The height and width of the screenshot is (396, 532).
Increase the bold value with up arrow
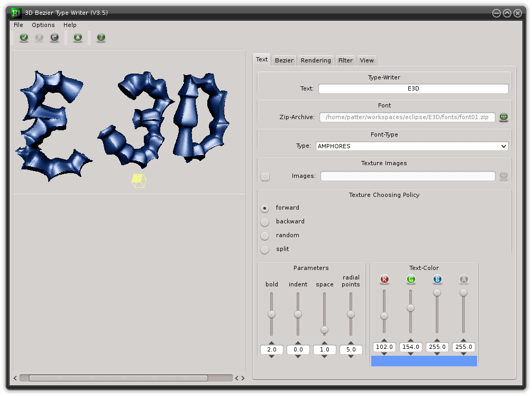[x=272, y=341]
